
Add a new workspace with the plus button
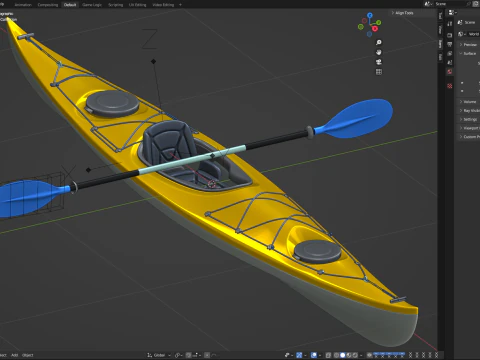pos(180,5)
